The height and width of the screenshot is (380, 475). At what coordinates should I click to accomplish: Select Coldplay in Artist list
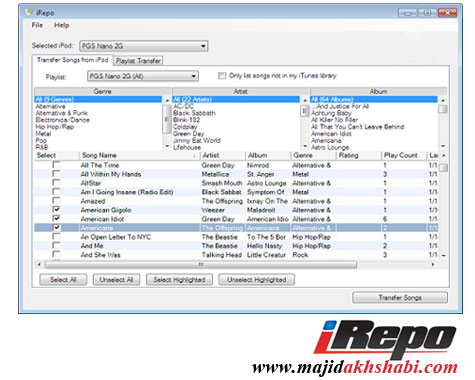(185, 127)
